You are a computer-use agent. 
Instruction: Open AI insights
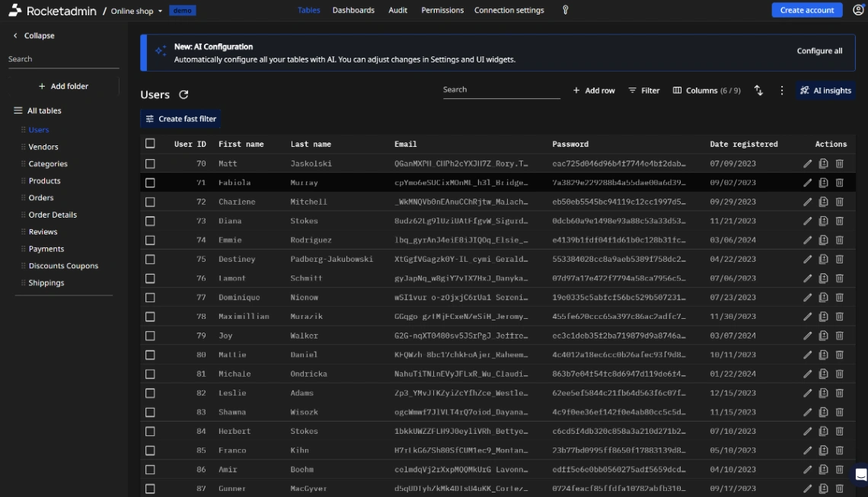coord(825,90)
